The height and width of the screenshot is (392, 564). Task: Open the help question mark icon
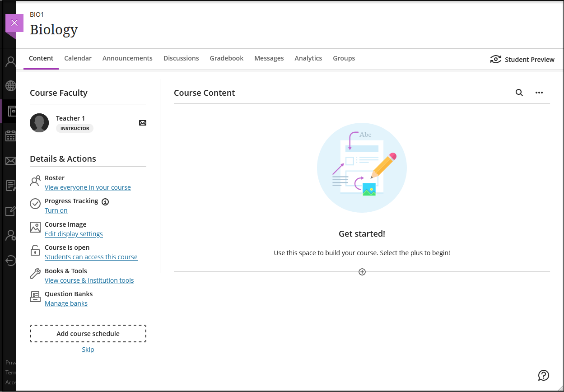point(544,375)
